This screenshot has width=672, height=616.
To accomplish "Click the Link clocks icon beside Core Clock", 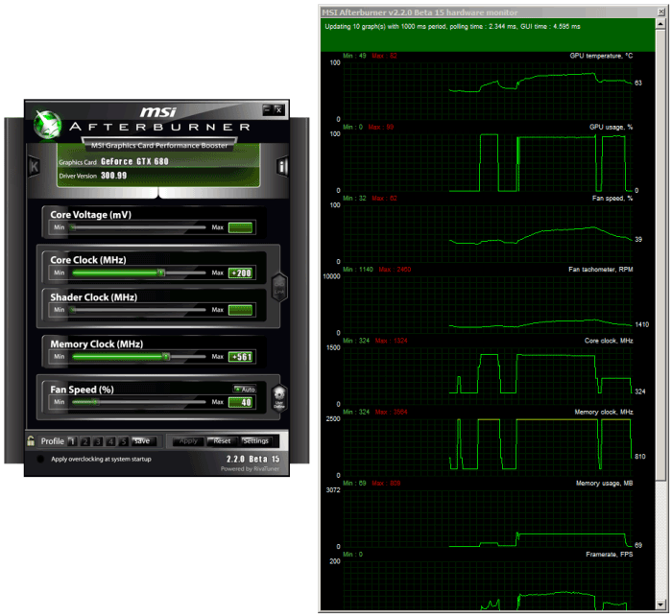I will pos(279,285).
